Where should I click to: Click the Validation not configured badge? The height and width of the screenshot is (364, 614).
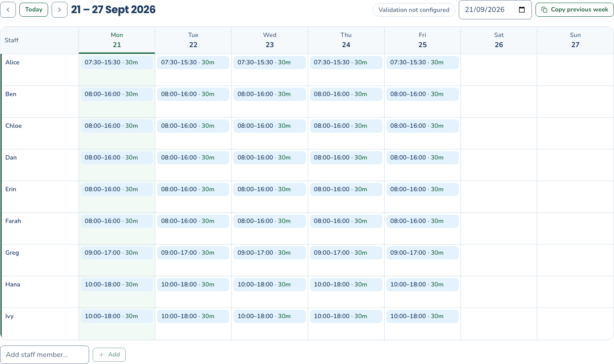(414, 10)
